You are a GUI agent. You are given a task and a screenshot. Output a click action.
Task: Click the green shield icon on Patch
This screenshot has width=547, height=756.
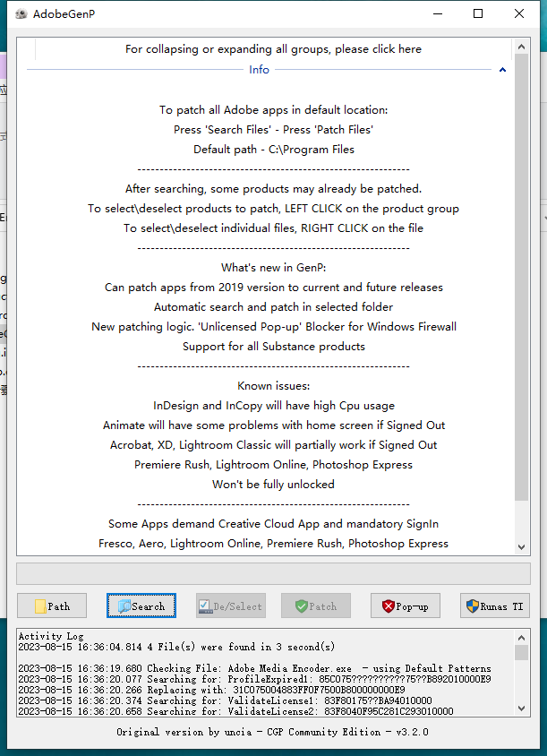click(x=302, y=606)
